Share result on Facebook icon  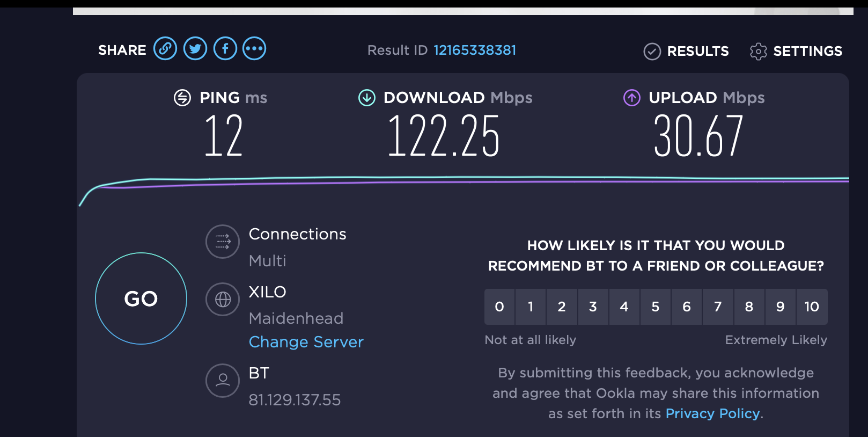[225, 49]
